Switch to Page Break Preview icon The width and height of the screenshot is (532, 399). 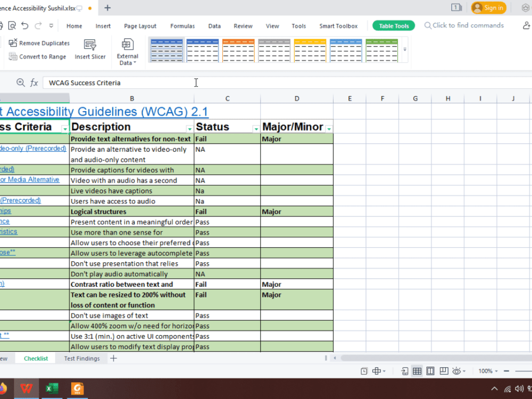pyautogui.click(x=444, y=371)
